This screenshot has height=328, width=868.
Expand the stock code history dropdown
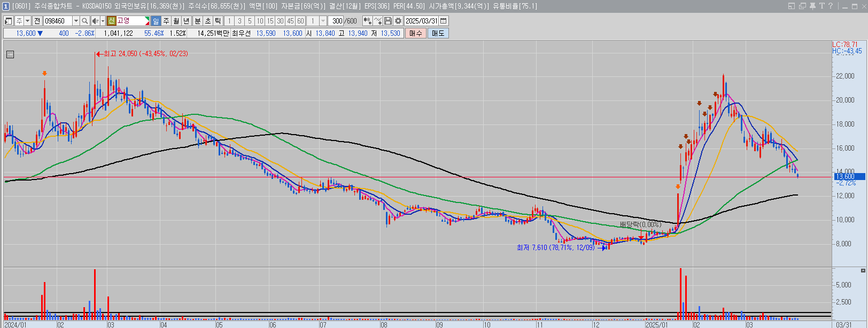[x=76, y=21]
